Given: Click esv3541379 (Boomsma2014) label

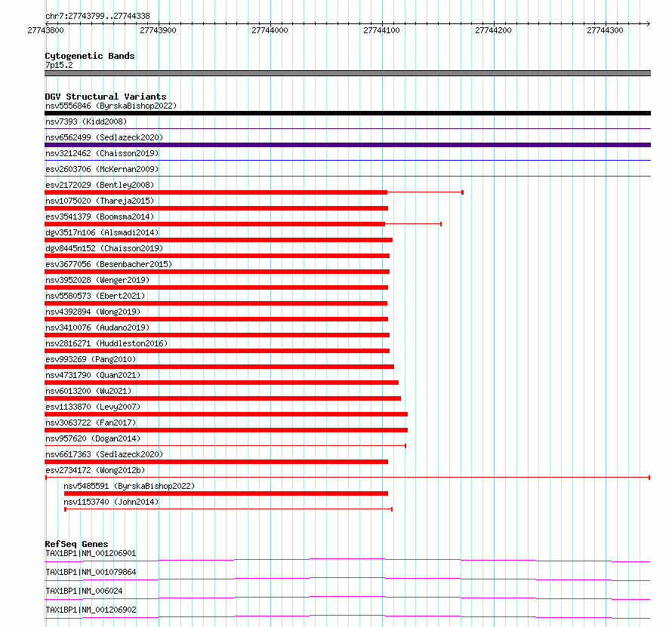Looking at the screenshot, I should click(100, 217).
